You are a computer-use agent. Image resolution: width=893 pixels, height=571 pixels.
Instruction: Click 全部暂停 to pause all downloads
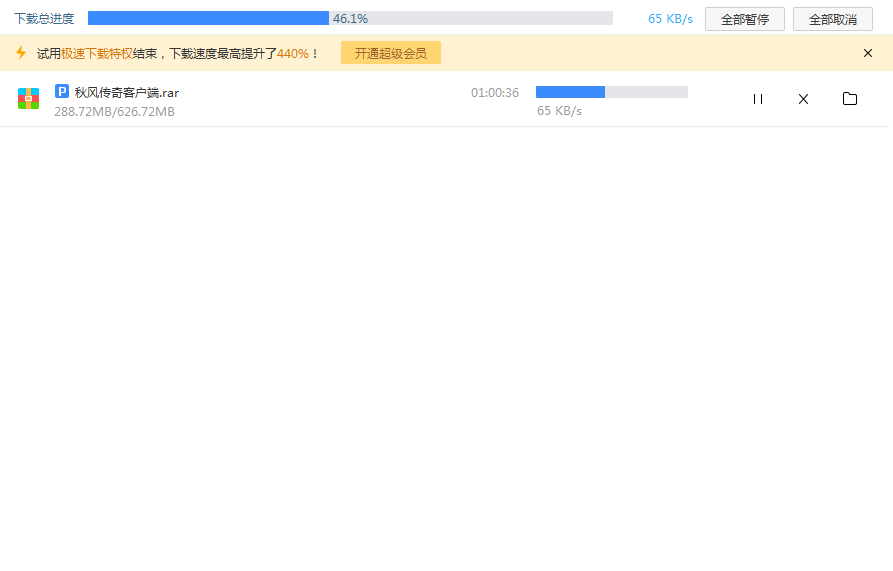(744, 19)
